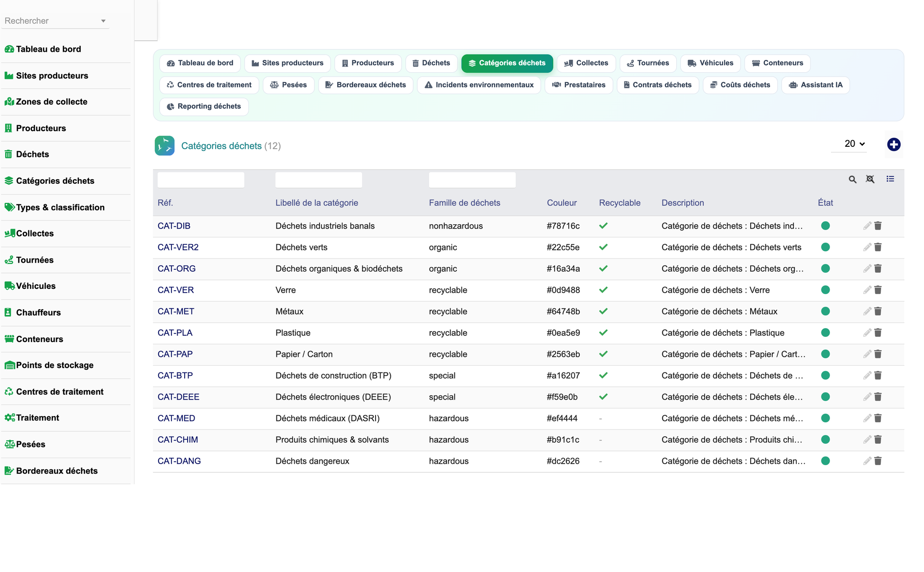Click the #78716c color value
Screen dimensions: 924x572
(563, 226)
